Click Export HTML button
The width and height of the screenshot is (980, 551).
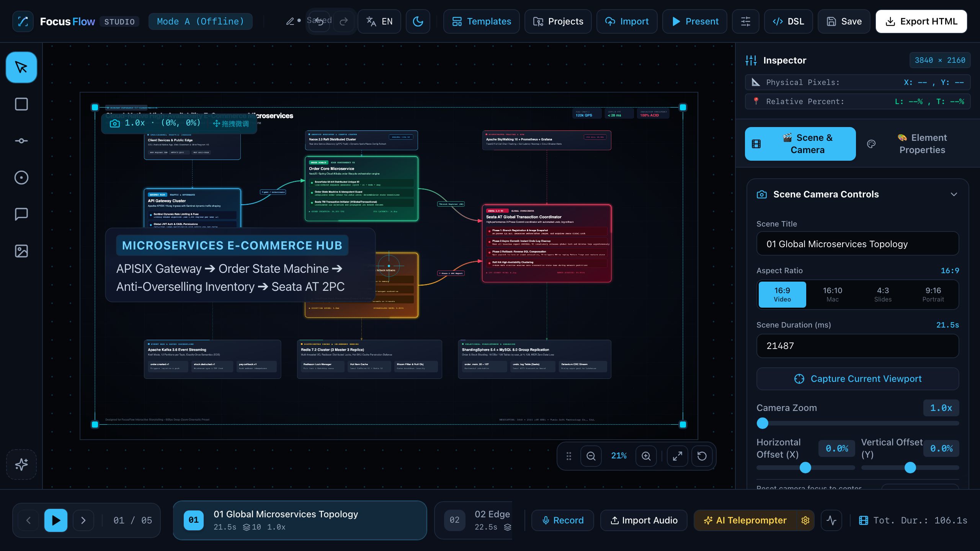click(x=921, y=21)
